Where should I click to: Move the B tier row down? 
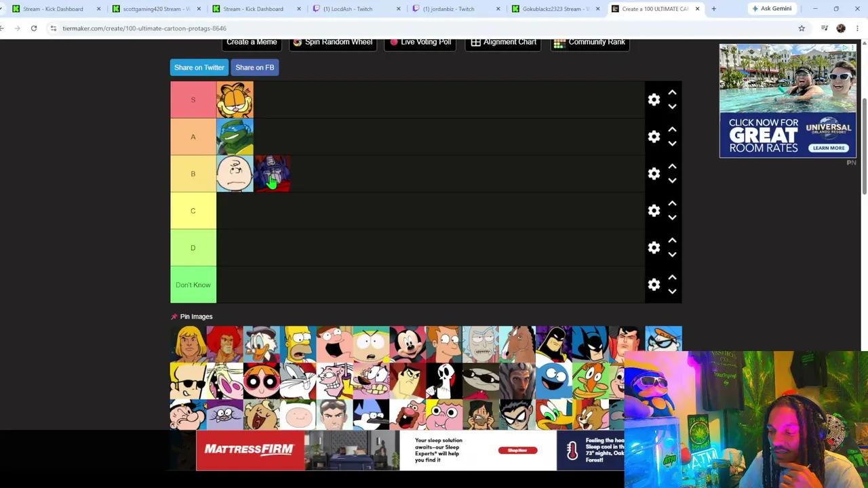[672, 180]
